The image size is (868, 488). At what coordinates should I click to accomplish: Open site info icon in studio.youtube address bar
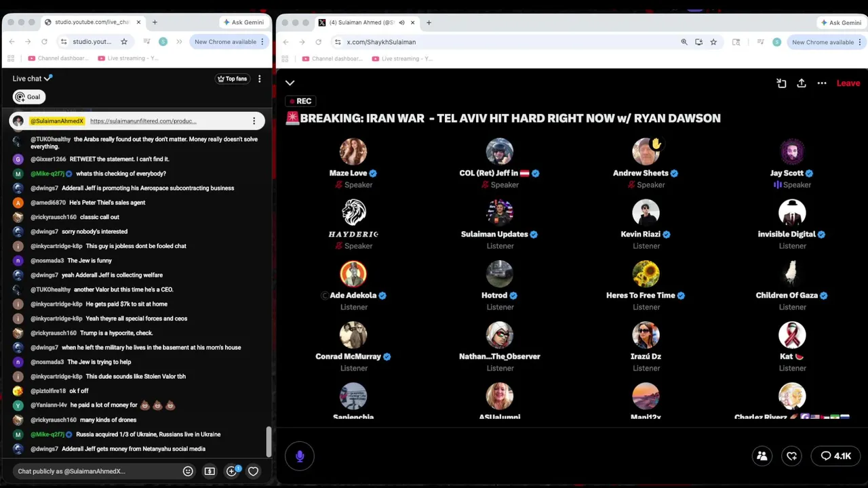tap(64, 41)
